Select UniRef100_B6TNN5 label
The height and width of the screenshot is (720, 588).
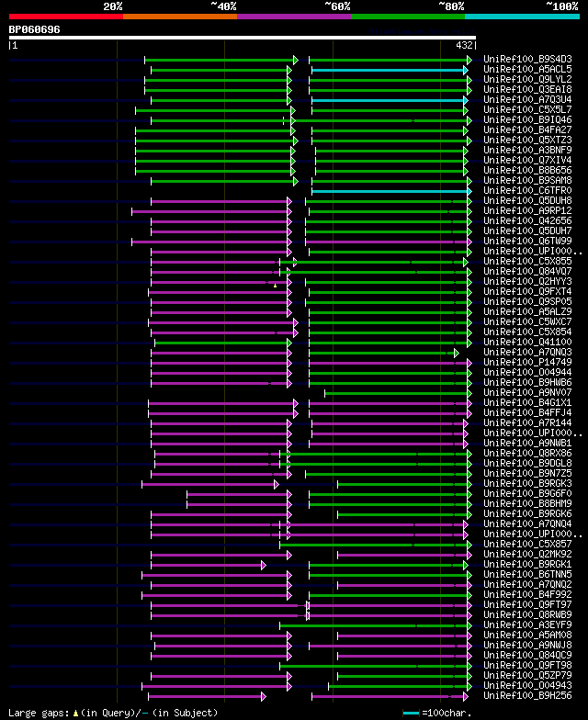click(x=527, y=575)
